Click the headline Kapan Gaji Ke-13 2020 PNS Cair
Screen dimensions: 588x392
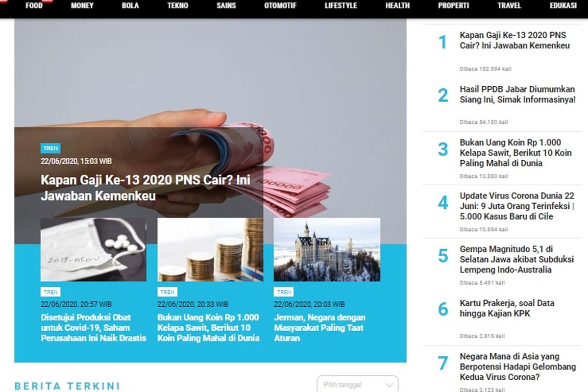coord(146,188)
